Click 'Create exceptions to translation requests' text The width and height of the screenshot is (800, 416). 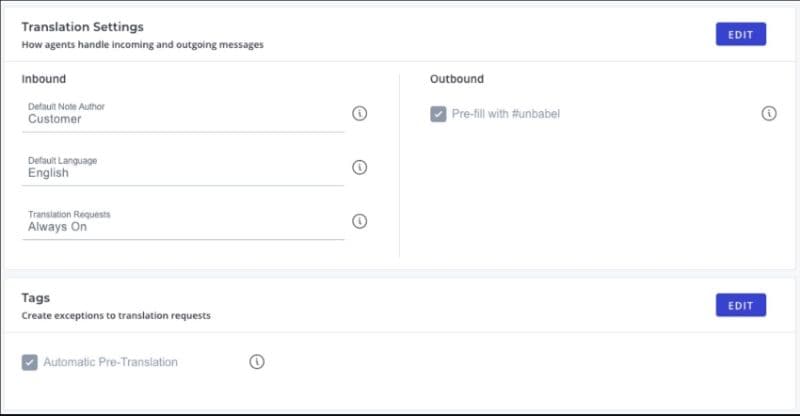point(116,316)
